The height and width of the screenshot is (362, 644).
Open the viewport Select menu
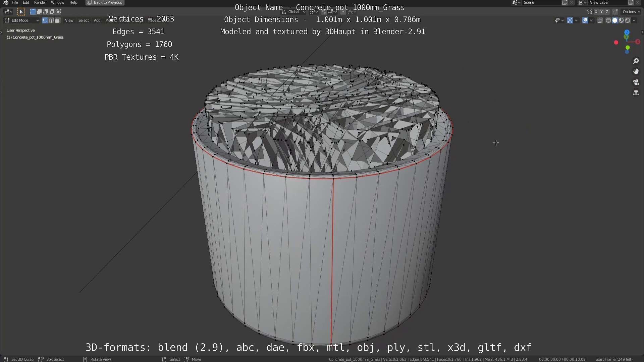[x=84, y=20]
